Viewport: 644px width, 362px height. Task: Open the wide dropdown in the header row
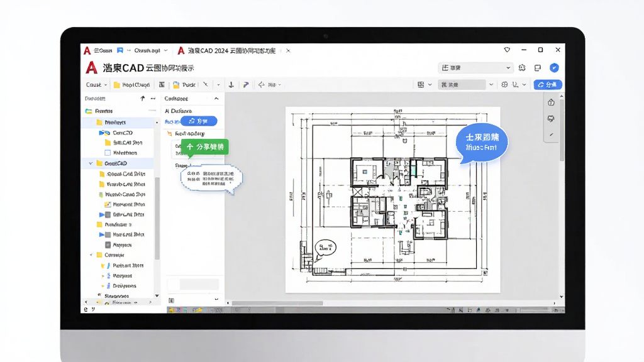point(475,68)
